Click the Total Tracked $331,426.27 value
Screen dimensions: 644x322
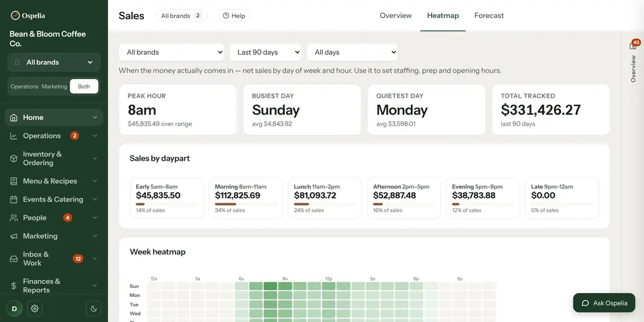(541, 110)
